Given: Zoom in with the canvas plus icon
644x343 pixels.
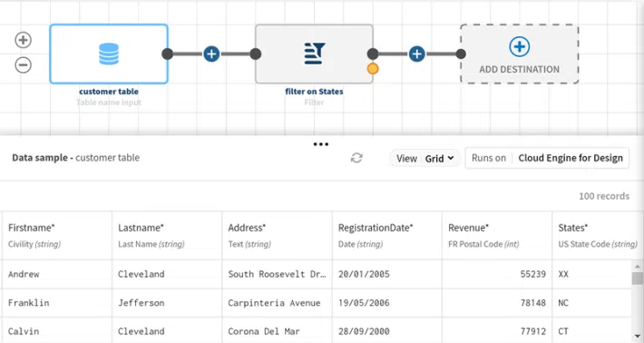Looking at the screenshot, I should click(x=23, y=40).
